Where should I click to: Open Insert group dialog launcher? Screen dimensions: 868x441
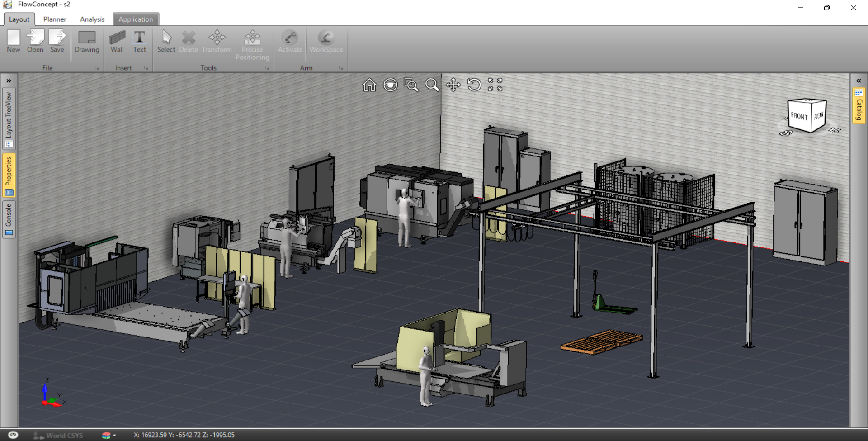[x=146, y=68]
